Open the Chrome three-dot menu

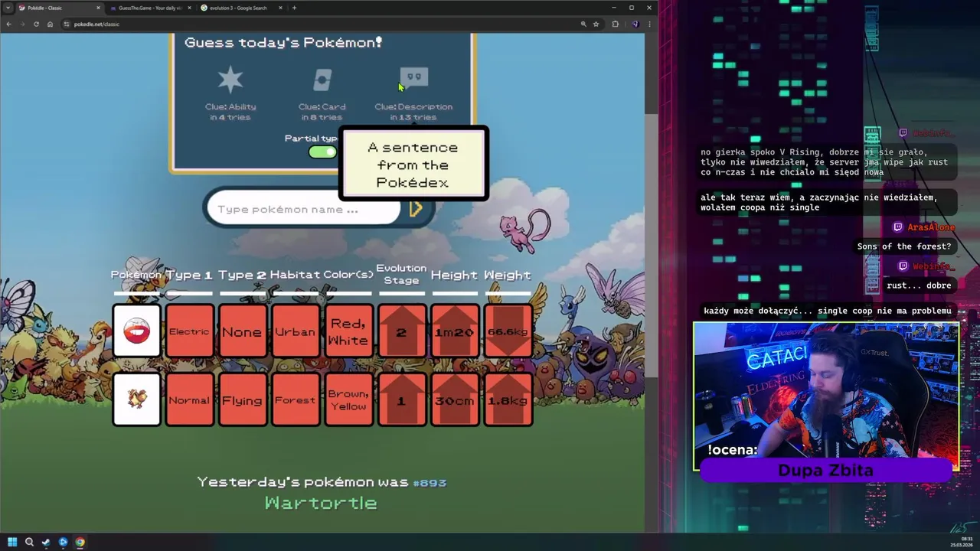(x=649, y=24)
